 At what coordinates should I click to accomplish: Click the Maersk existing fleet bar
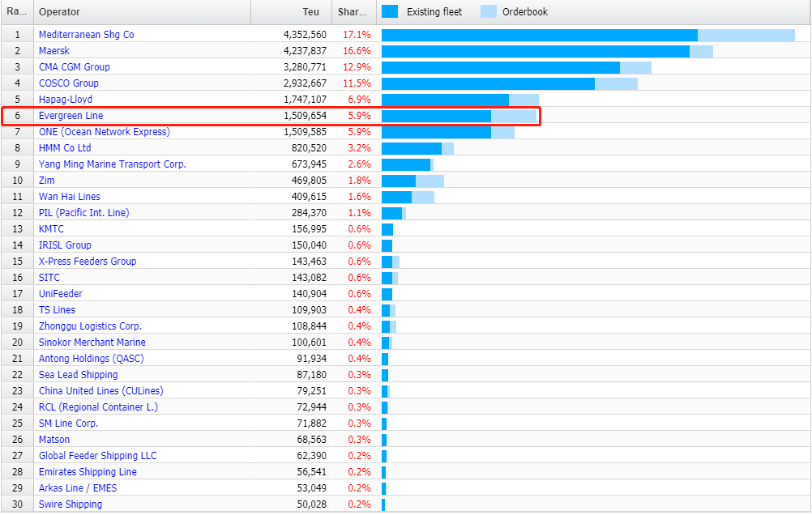pos(536,51)
